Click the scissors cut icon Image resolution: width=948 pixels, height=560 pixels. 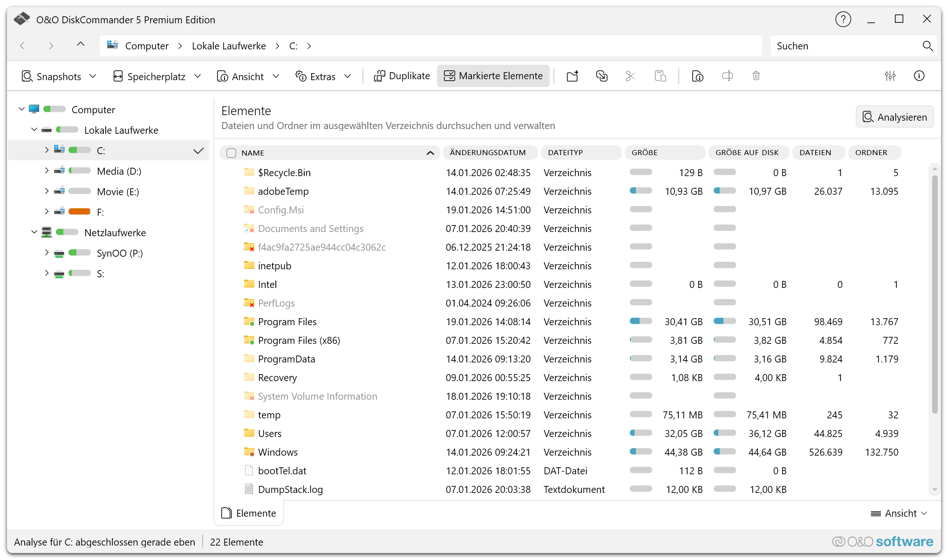tap(631, 76)
